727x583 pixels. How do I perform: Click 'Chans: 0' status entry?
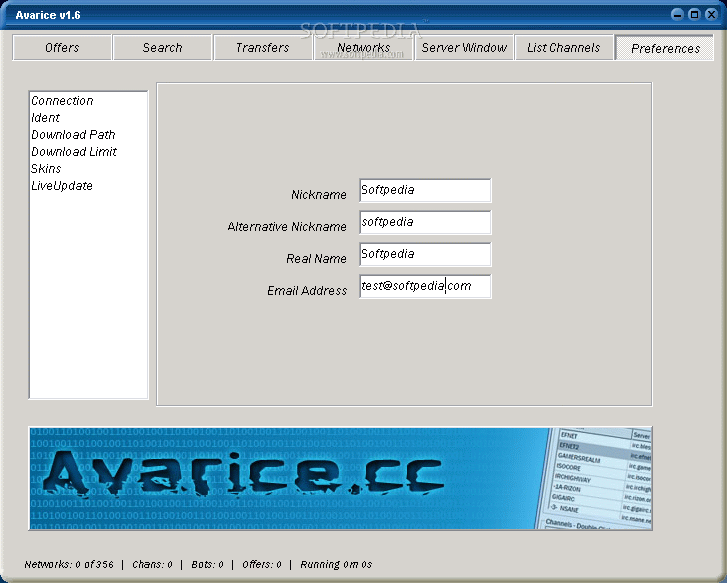tap(152, 564)
